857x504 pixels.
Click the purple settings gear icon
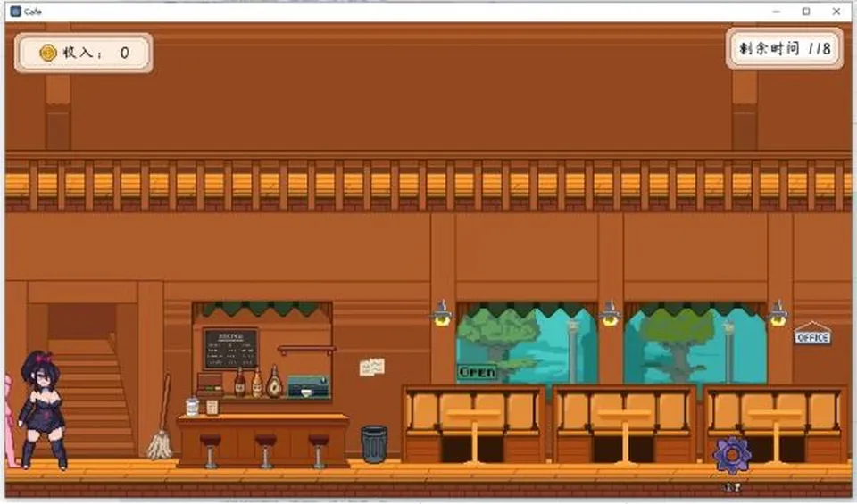coord(732,456)
